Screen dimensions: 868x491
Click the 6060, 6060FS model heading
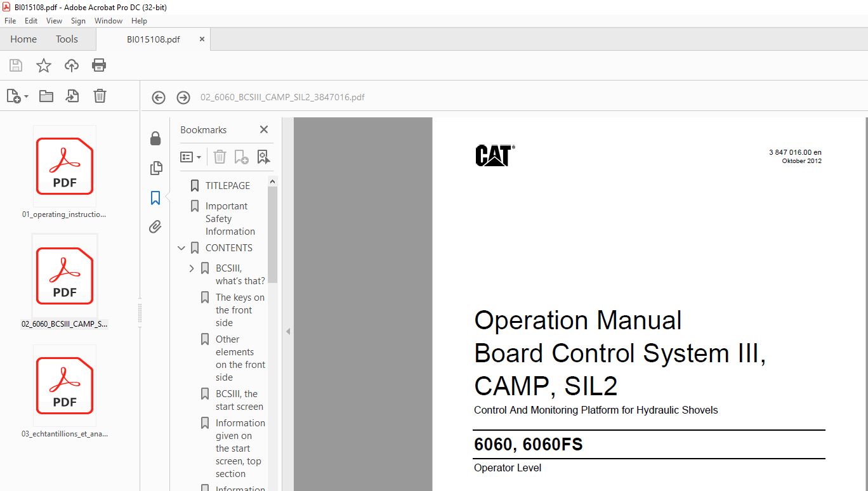tap(528, 444)
